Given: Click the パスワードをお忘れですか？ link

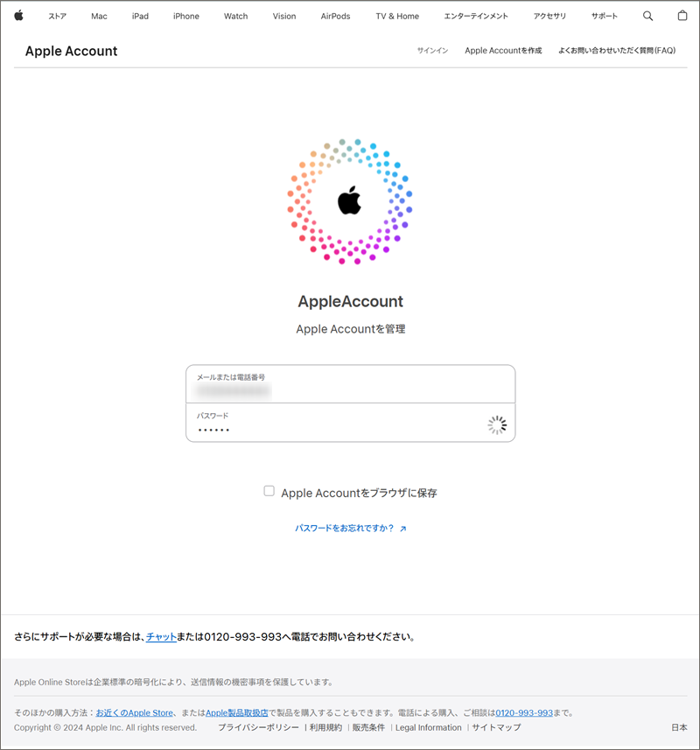Looking at the screenshot, I should point(344,528).
